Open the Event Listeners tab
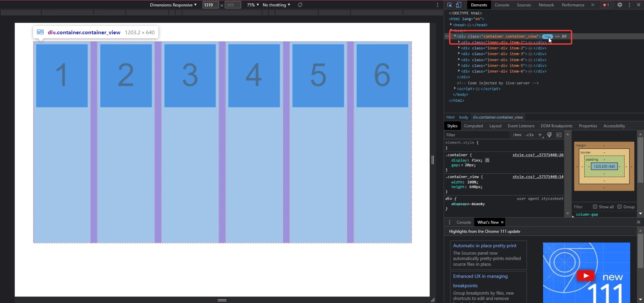This screenshot has height=303, width=644. coord(521,126)
